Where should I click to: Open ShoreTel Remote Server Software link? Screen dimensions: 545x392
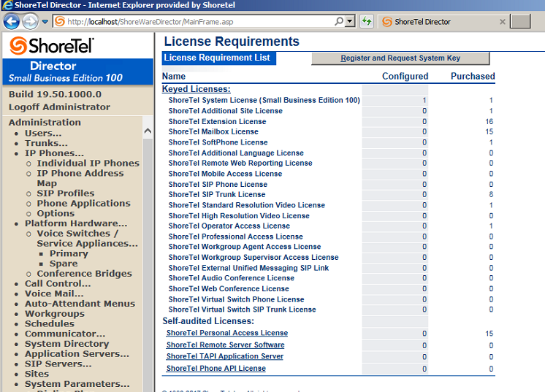click(225, 345)
